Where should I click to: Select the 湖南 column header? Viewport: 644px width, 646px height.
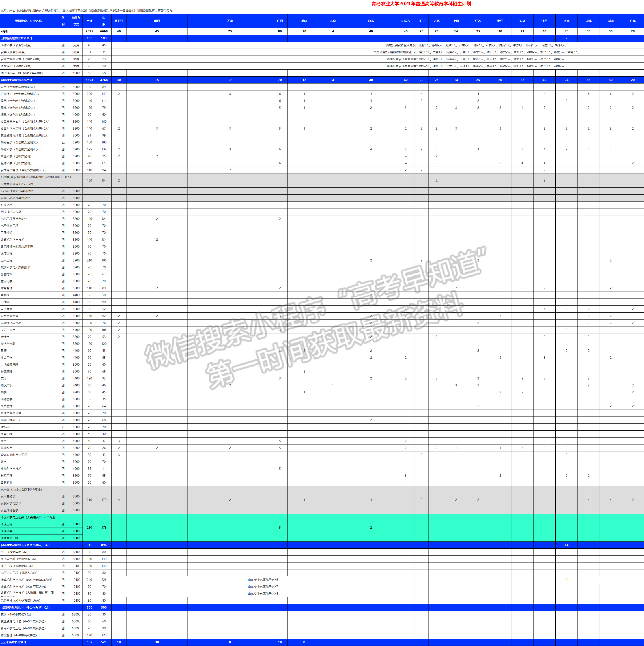(x=611, y=21)
